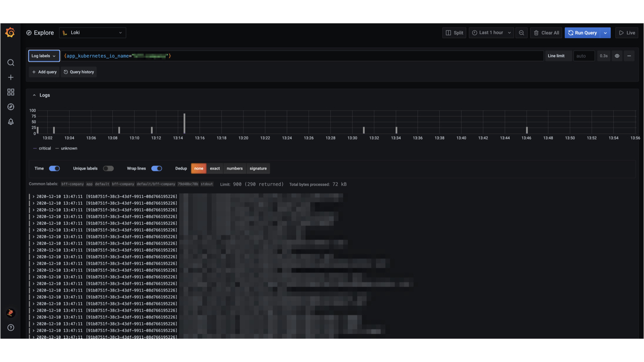Viewport: 644px width, 362px height.
Task: Zoom out the time range with the magnifier icon
Action: [x=521, y=33]
